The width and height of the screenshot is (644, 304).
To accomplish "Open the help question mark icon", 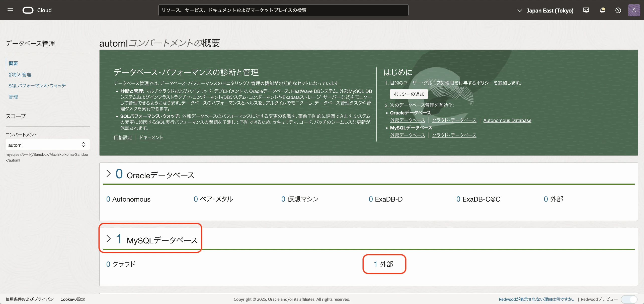I will click(x=618, y=10).
